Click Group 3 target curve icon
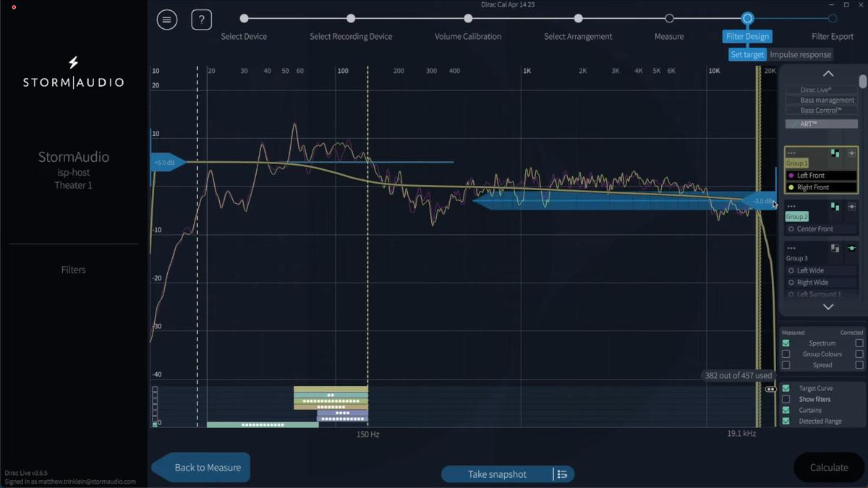This screenshot has width=868, height=488. tap(851, 248)
